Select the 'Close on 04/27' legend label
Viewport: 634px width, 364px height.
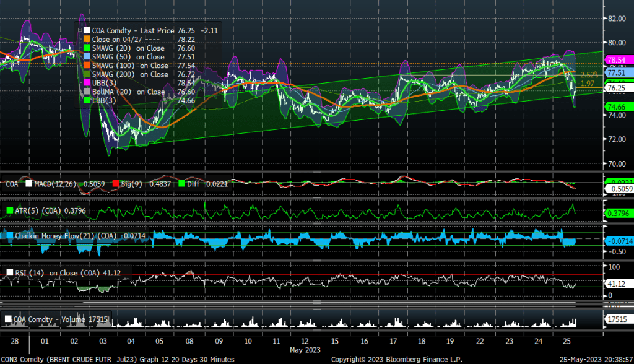point(117,40)
